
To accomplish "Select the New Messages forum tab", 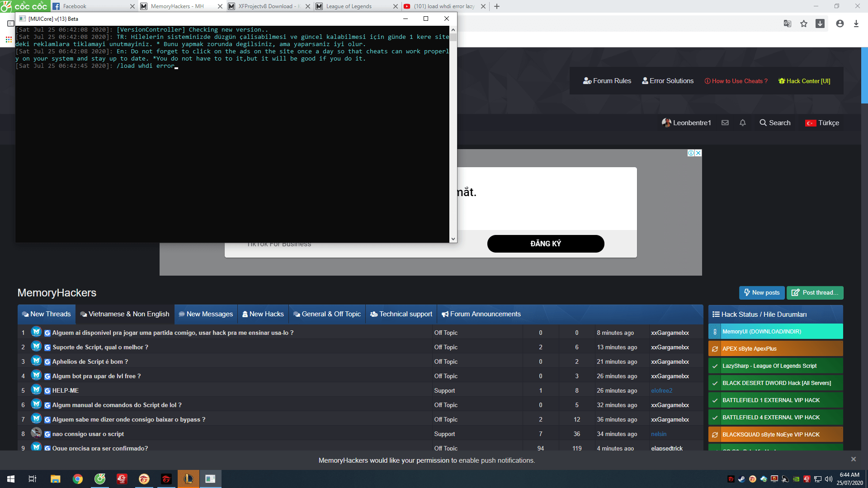I will point(206,314).
